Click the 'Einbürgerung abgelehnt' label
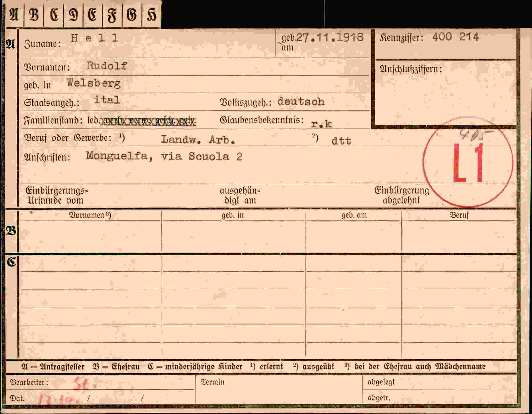Image resolution: width=532 pixels, height=414 pixels. [402, 195]
